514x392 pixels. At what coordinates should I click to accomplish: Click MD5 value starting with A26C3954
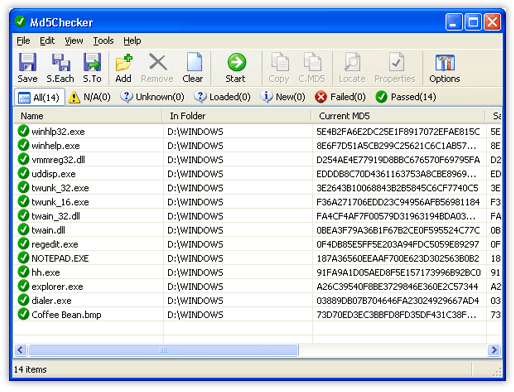pos(397,287)
